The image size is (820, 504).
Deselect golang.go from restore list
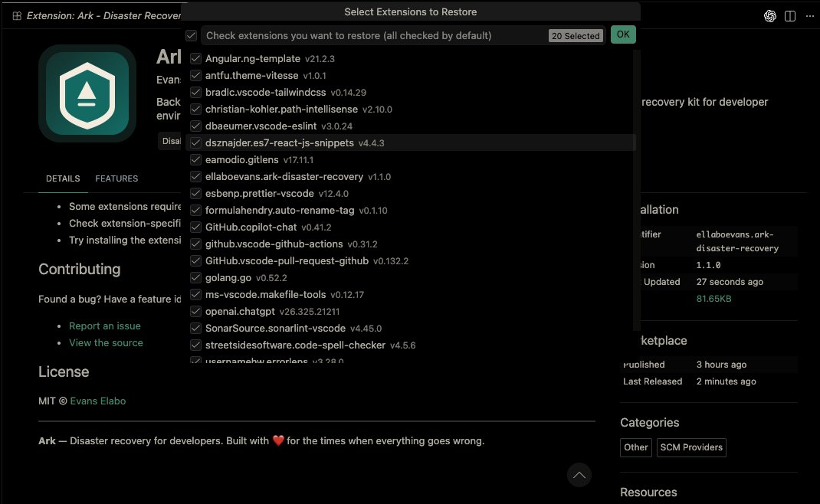pos(195,278)
